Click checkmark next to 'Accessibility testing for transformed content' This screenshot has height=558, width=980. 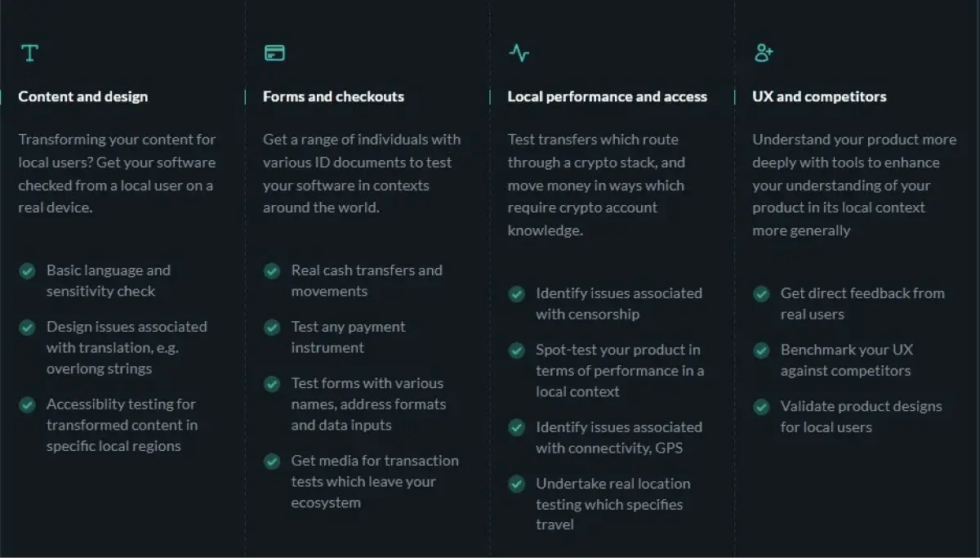(27, 404)
